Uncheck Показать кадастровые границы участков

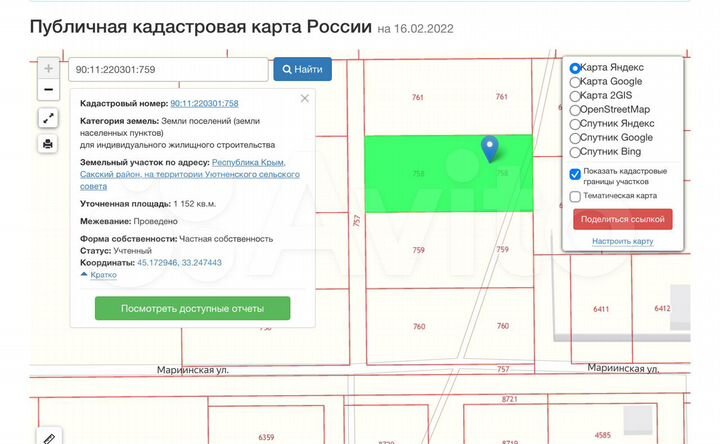tap(575, 174)
